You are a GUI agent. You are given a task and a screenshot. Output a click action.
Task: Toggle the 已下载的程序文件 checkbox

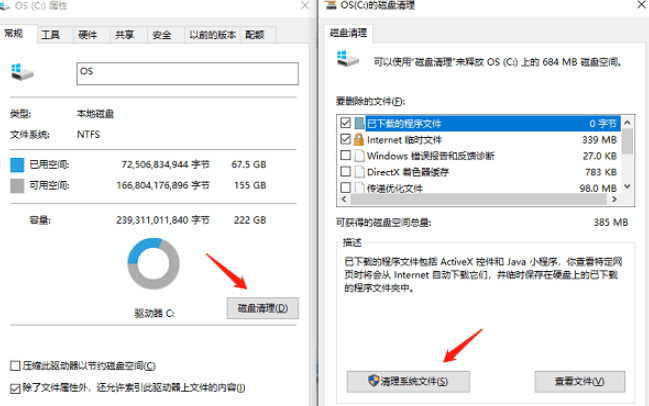(x=345, y=123)
